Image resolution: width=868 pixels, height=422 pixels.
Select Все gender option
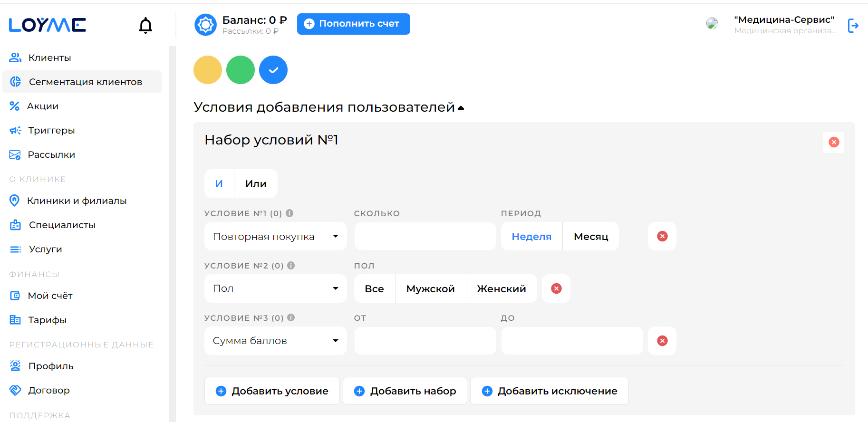pos(375,288)
